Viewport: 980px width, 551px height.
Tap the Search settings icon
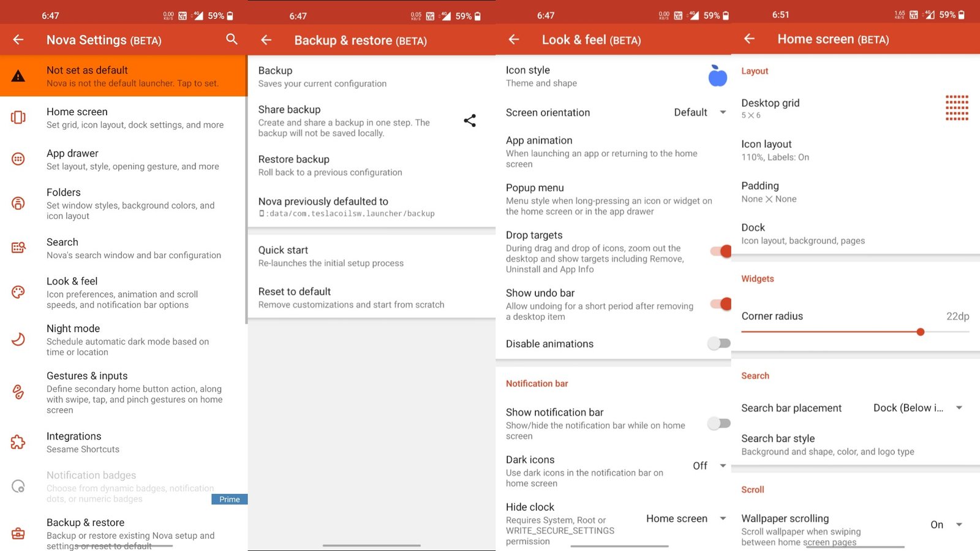pyautogui.click(x=18, y=248)
